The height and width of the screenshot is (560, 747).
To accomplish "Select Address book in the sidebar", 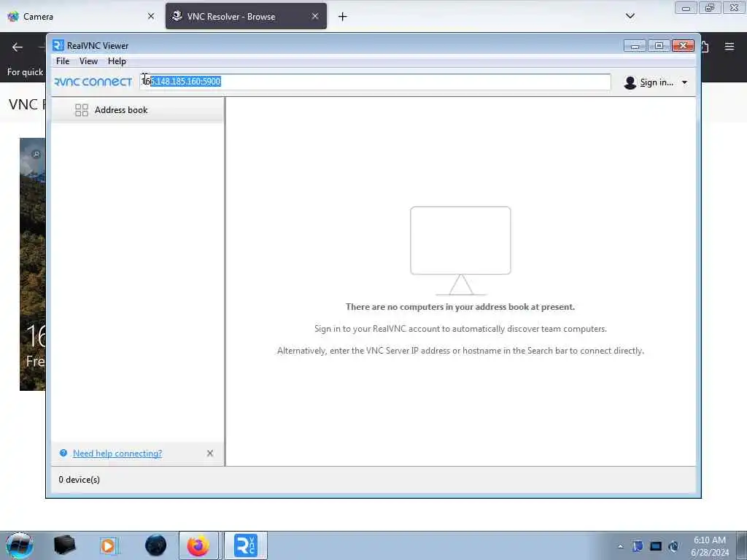I will (x=137, y=110).
